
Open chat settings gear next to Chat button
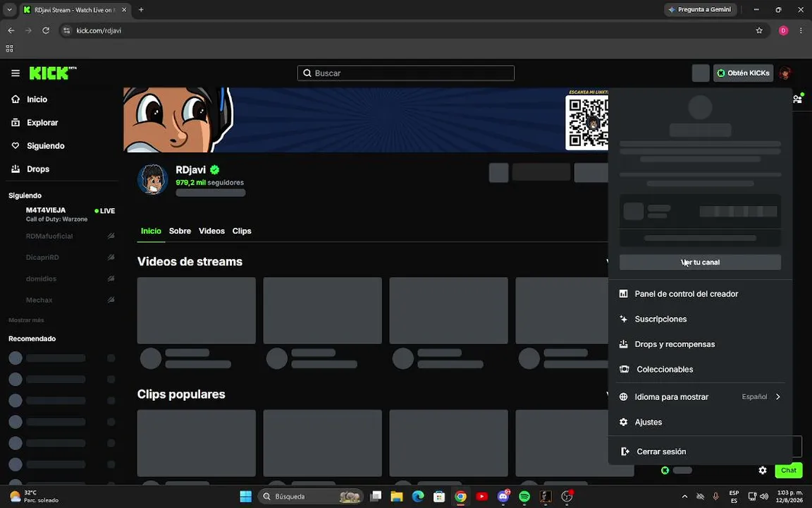tap(762, 470)
